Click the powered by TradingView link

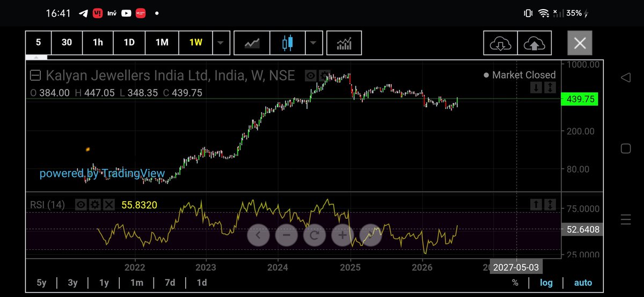(x=102, y=174)
